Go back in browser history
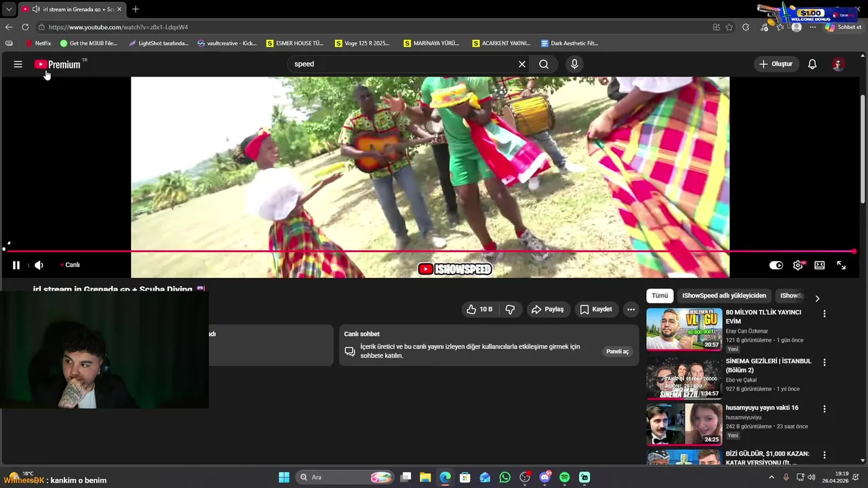The height and width of the screenshot is (488, 868). pyautogui.click(x=9, y=27)
